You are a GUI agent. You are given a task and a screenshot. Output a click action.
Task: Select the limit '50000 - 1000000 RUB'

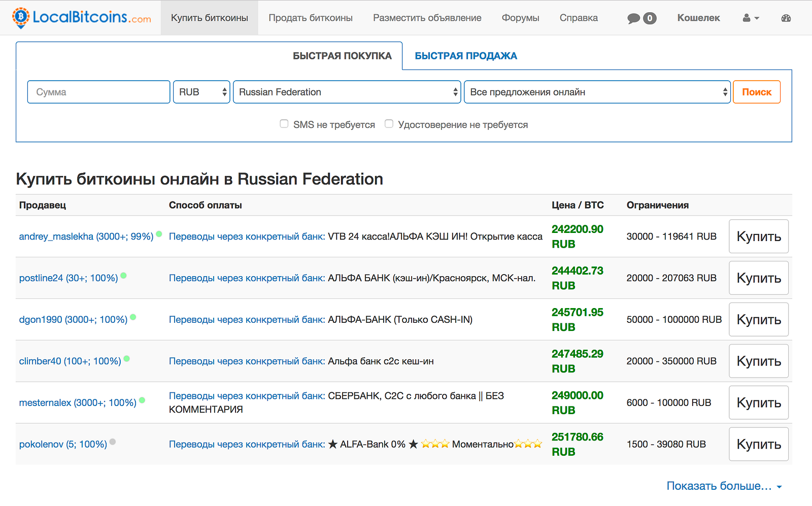[674, 320]
